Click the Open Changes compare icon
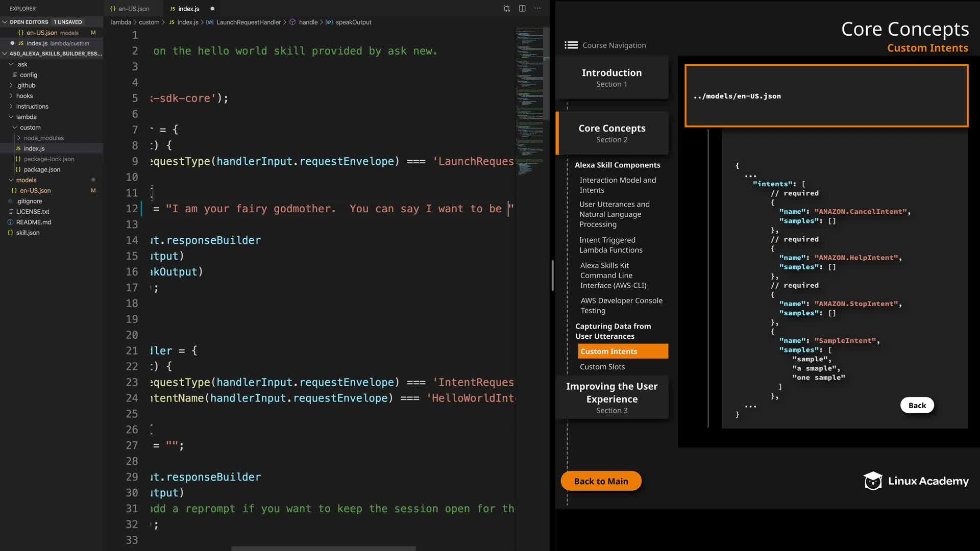This screenshot has height=551, width=980. tap(506, 9)
